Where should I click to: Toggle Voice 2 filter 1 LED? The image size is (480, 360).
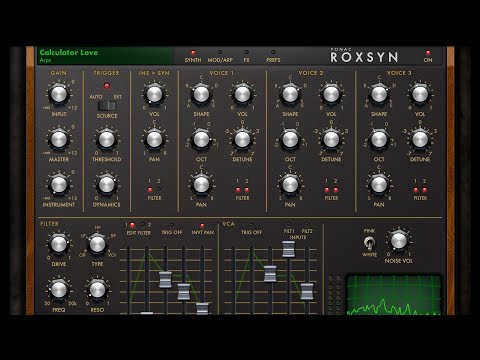[x=327, y=190]
